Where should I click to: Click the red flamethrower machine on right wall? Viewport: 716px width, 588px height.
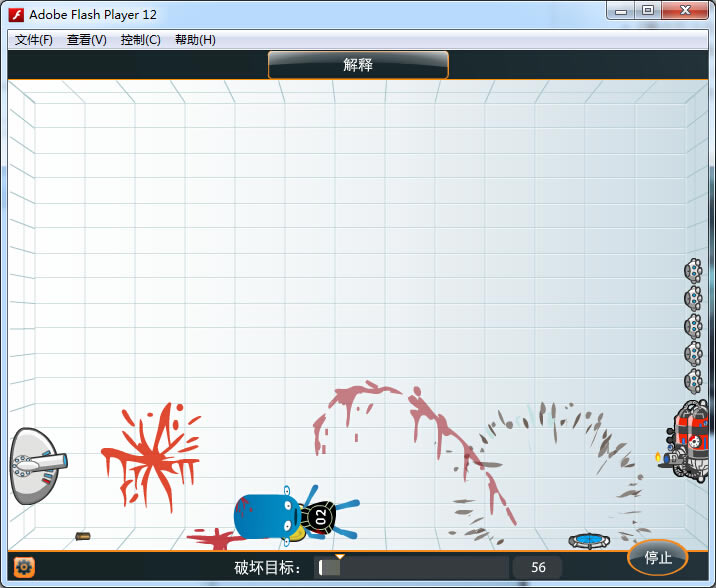click(x=689, y=440)
